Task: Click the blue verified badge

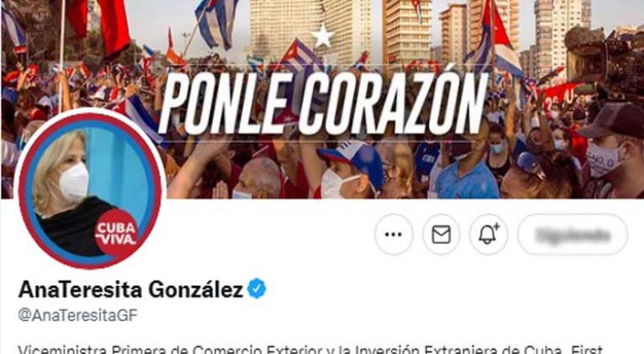Action: (256, 288)
